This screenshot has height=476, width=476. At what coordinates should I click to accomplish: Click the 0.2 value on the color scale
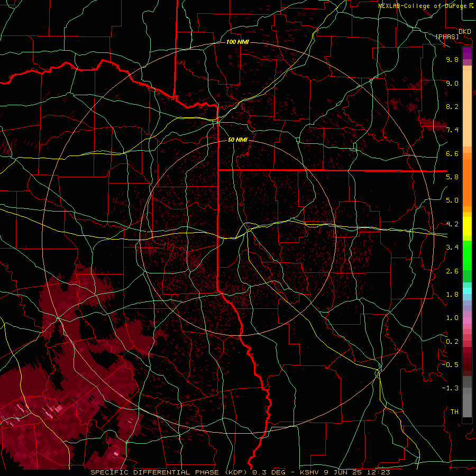pyautogui.click(x=452, y=342)
